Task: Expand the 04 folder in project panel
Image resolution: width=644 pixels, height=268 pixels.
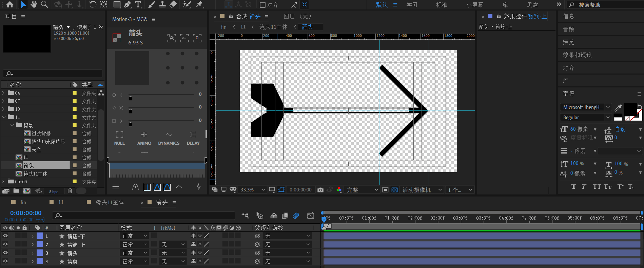Action: (x=3, y=93)
